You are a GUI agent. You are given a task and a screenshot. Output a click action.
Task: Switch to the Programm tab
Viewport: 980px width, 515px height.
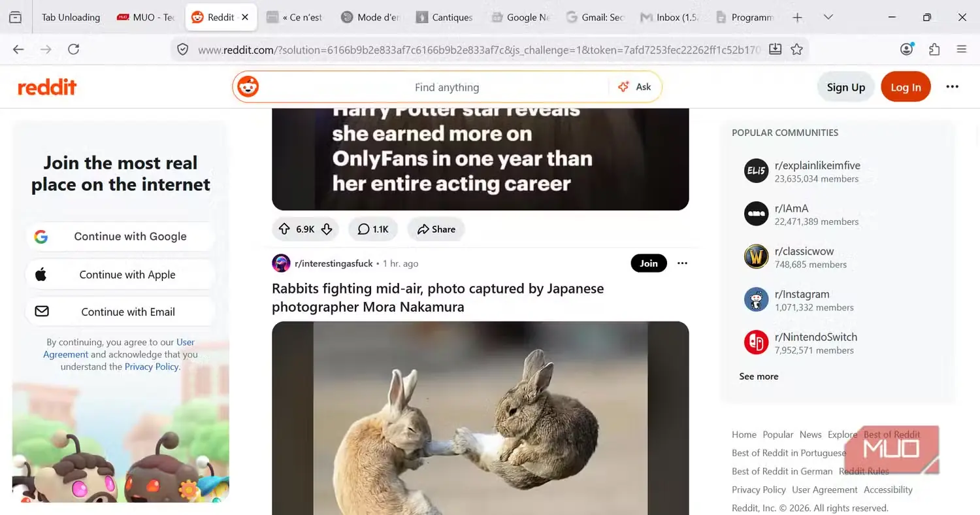pyautogui.click(x=745, y=18)
